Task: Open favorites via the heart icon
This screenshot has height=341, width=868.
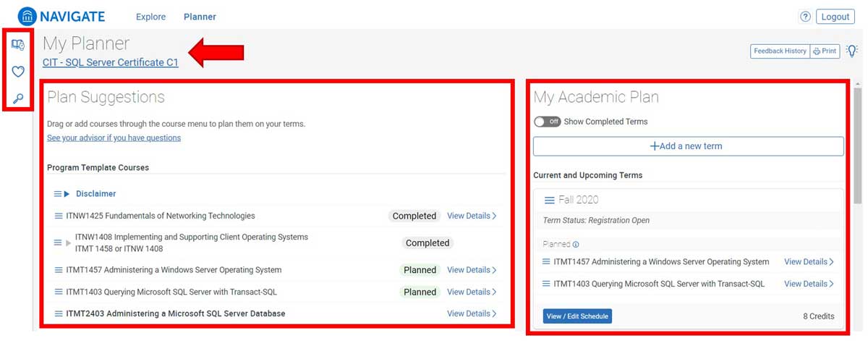Action: pyautogui.click(x=18, y=72)
